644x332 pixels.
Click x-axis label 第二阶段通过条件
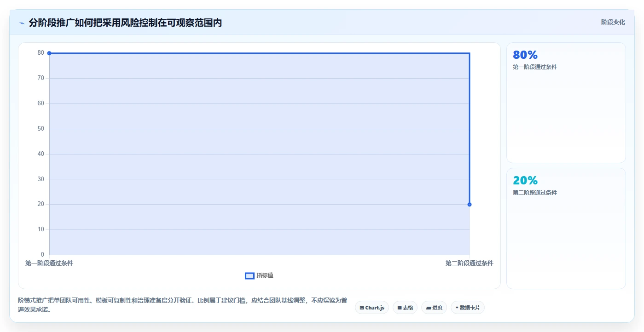click(469, 263)
